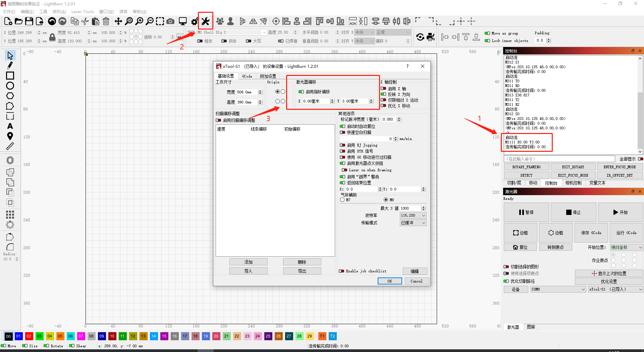
Task: Select the Grid array tool
Action: click(x=10, y=214)
